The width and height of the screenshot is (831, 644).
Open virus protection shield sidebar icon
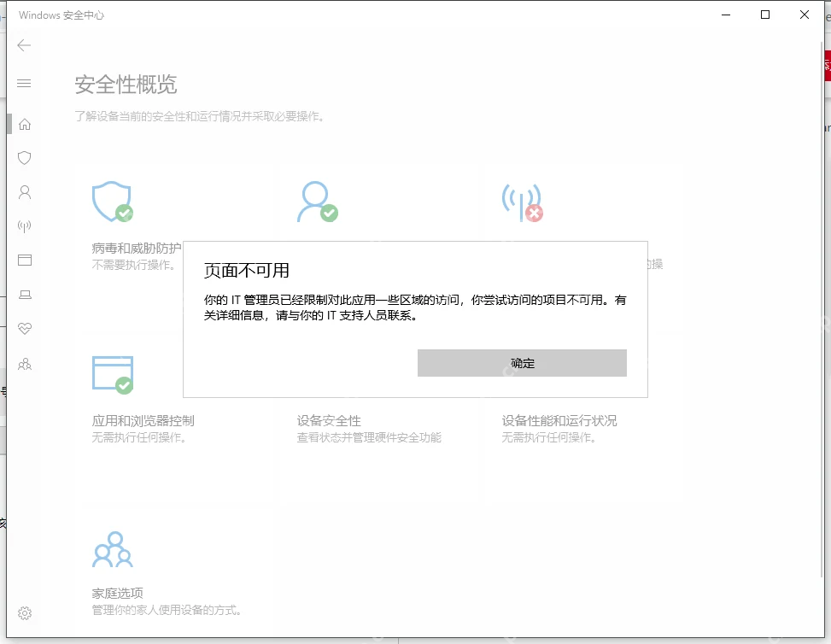[x=25, y=157]
